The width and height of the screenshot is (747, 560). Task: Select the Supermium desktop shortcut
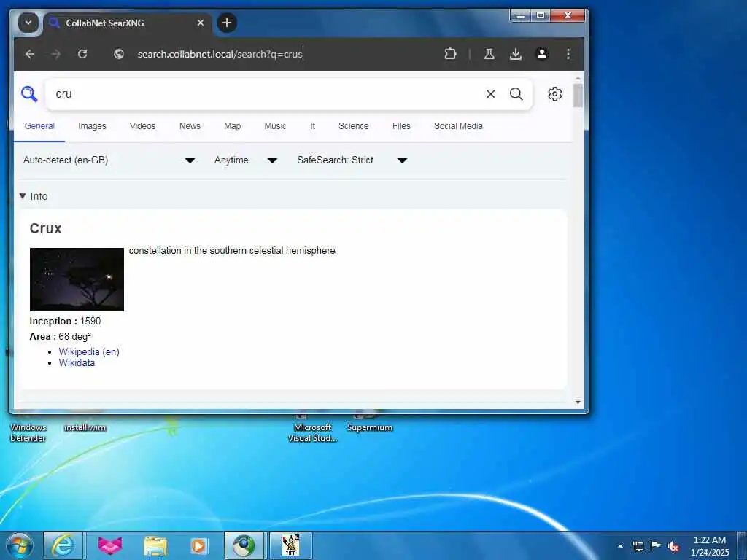370,427
